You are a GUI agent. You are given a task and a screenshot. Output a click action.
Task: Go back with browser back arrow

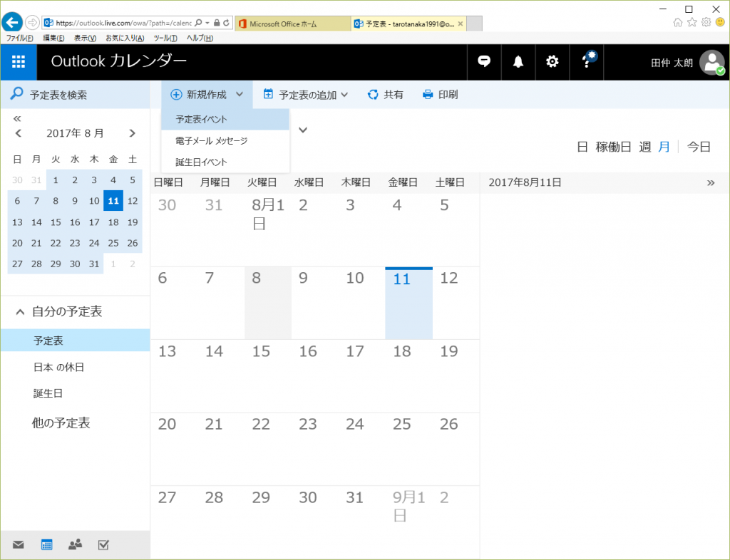12,22
